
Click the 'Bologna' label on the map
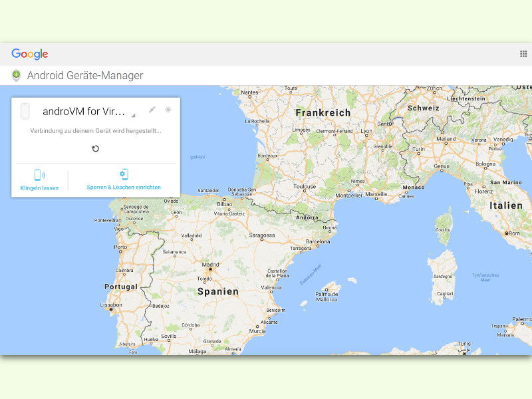485,164
